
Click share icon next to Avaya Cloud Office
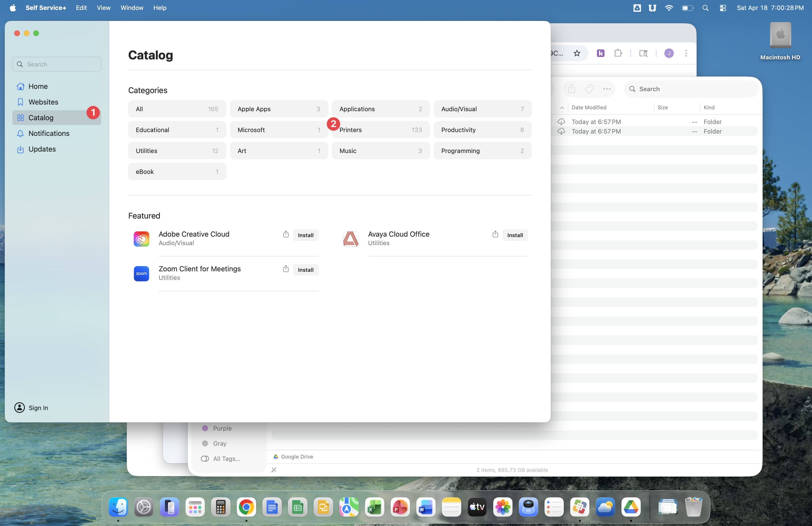tap(495, 234)
